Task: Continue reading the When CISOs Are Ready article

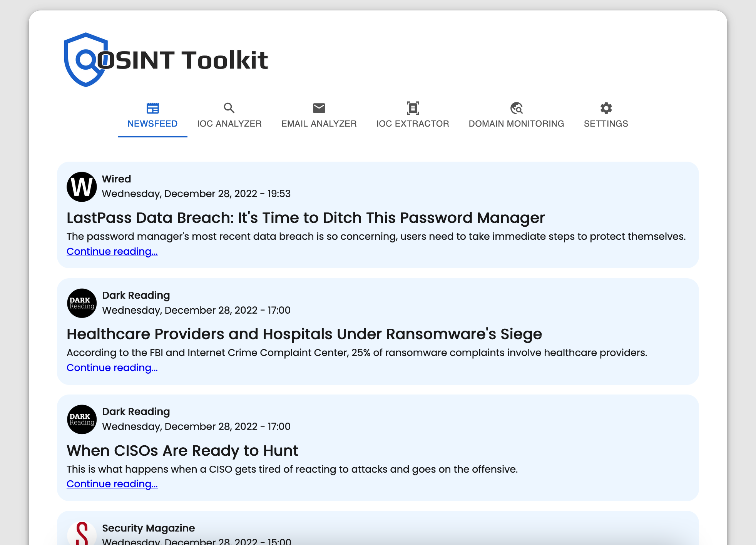Action: click(112, 484)
